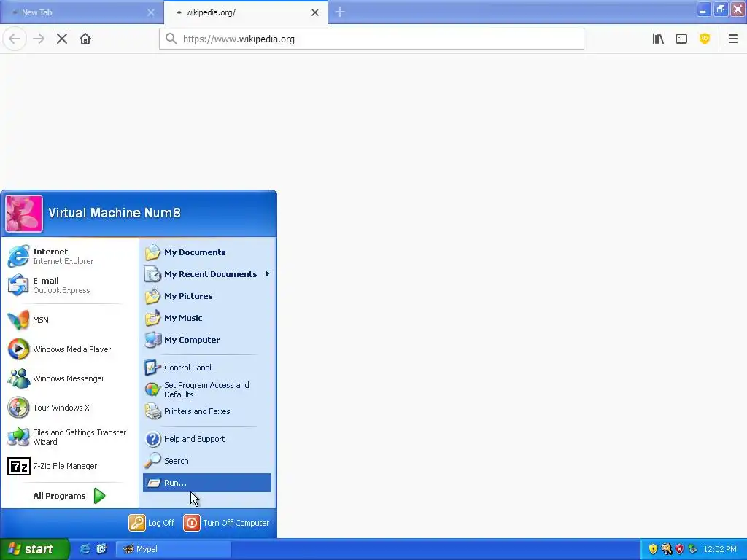Image resolution: width=747 pixels, height=560 pixels.
Task: Open My Computer
Action: pyautogui.click(x=206, y=340)
